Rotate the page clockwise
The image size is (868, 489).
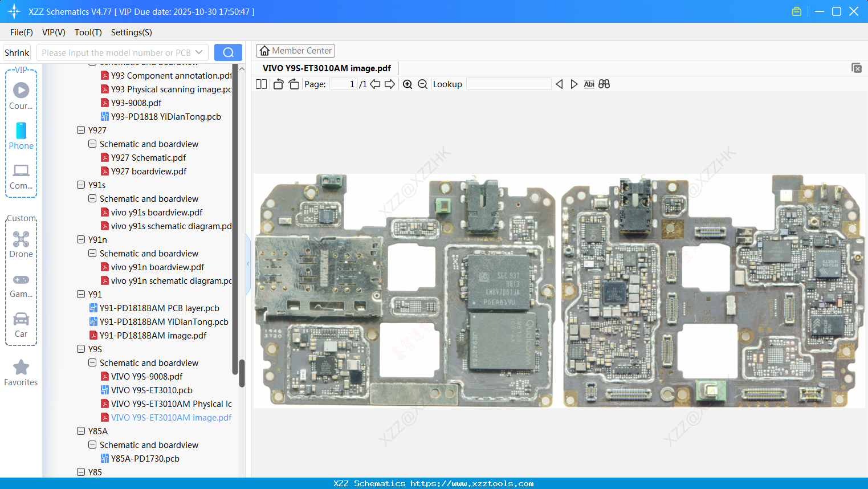click(x=294, y=84)
